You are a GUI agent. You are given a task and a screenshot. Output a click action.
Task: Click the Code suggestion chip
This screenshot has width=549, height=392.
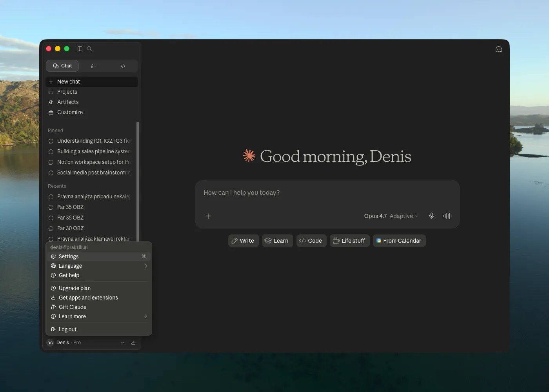tap(311, 241)
